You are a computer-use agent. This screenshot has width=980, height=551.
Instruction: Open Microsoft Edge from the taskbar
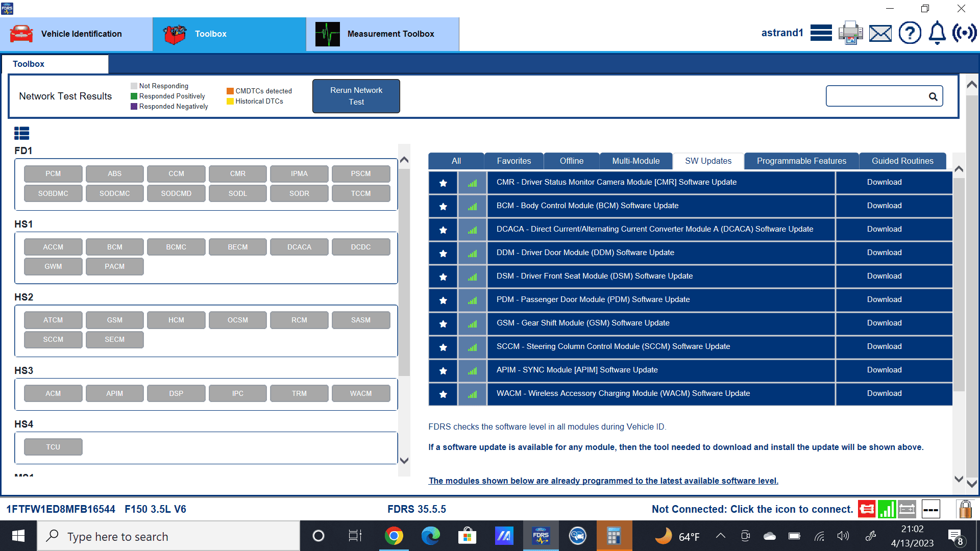[430, 536]
